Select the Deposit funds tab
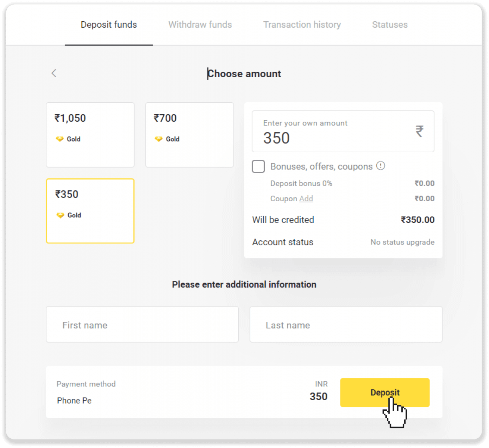This screenshot has height=448, width=489. click(x=109, y=25)
